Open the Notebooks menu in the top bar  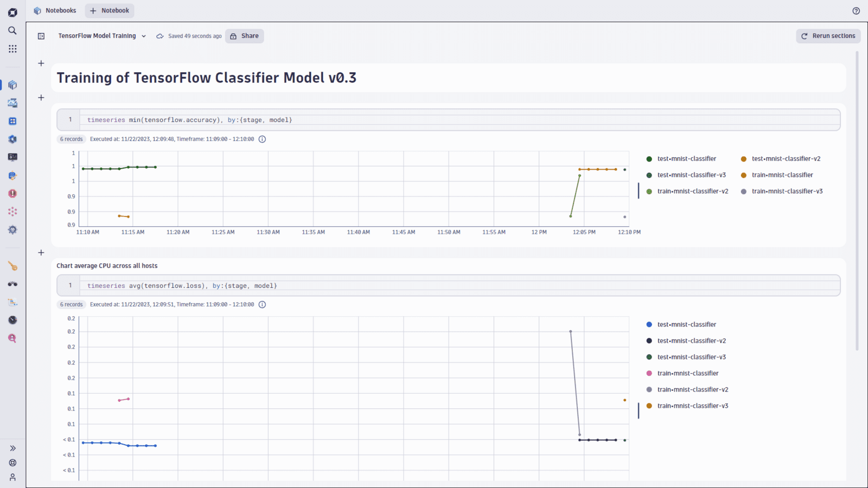[x=54, y=10]
